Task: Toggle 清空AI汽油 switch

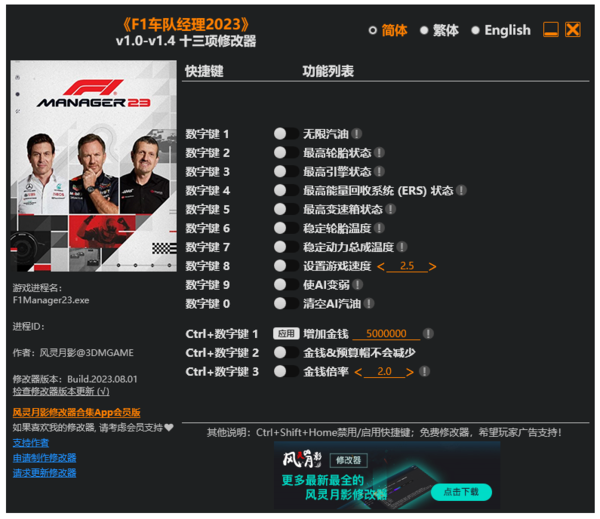Action: [x=286, y=304]
